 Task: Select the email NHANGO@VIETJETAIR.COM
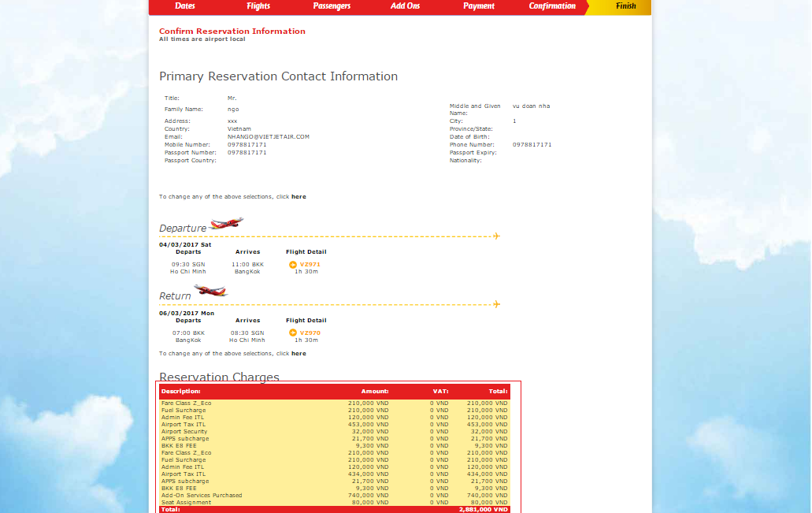tap(269, 137)
